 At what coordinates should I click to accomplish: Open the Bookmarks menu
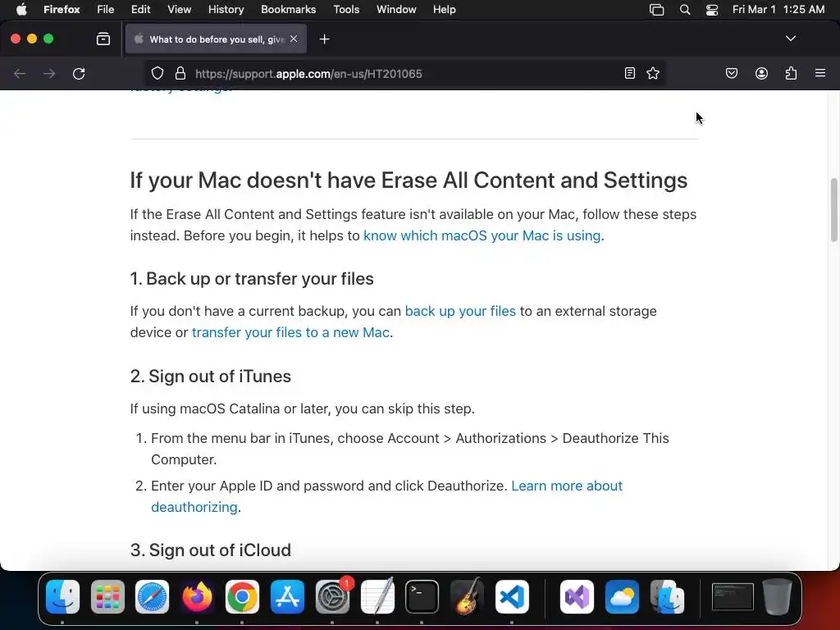tap(288, 10)
